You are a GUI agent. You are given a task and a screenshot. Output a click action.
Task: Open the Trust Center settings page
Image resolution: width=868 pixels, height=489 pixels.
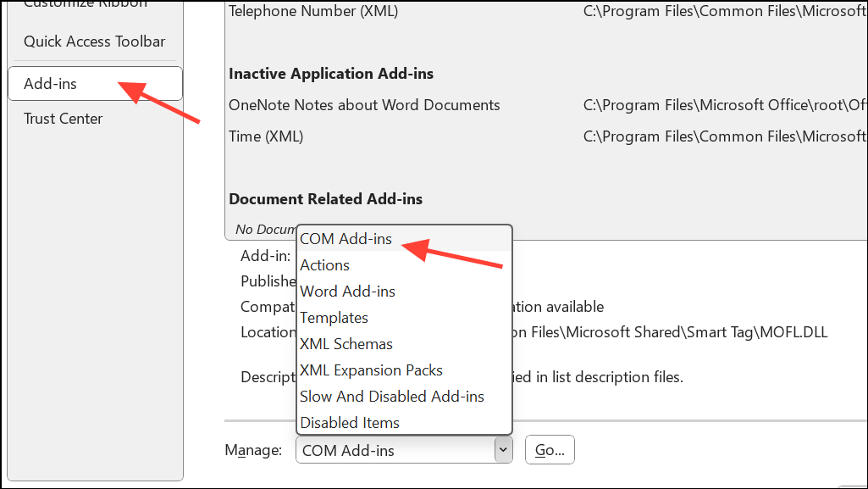tap(63, 118)
